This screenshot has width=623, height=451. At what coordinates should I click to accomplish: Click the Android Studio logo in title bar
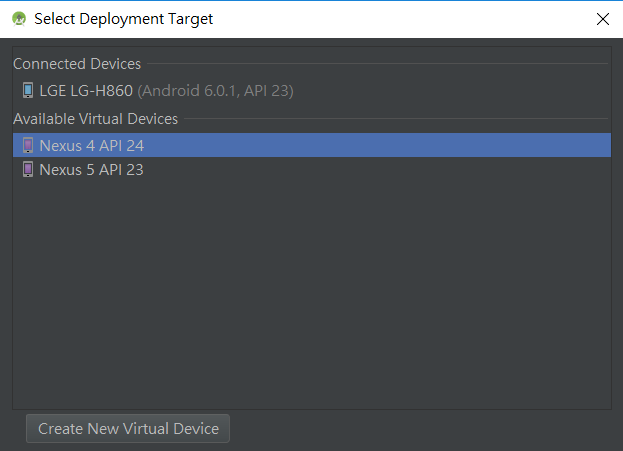[x=19, y=19]
